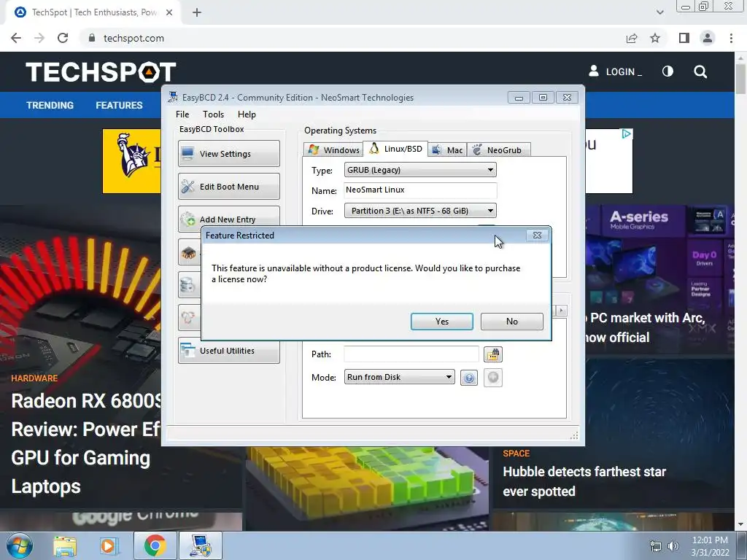This screenshot has width=747, height=560.
Task: Click the page scrollbar thumb in Chrome
Action: [740, 79]
